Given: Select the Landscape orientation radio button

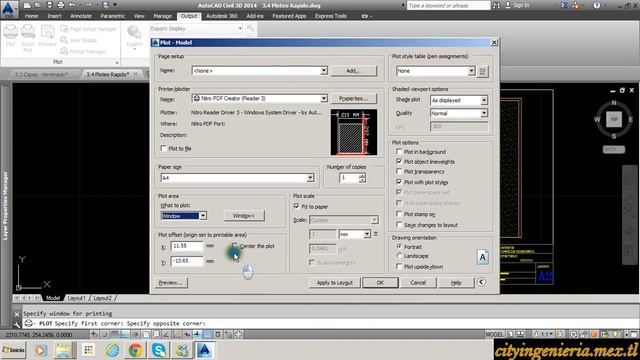Looking at the screenshot, I should pos(400,256).
